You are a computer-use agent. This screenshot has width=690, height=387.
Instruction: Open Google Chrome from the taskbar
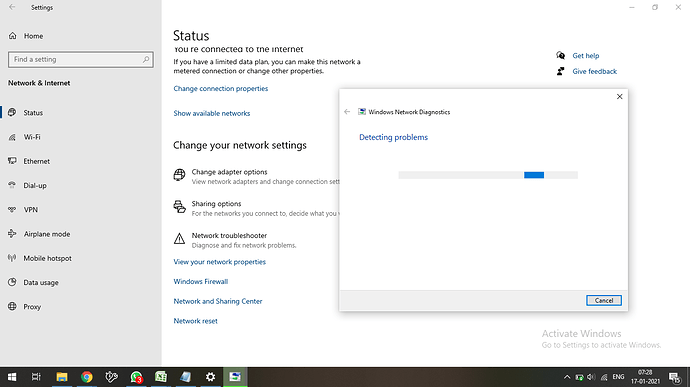coord(87,377)
